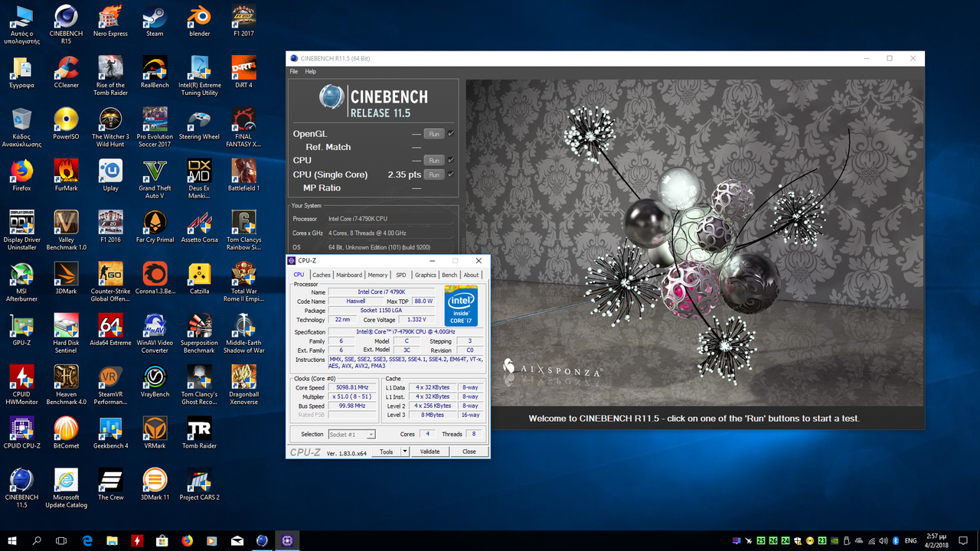Click the Core Speed value 5098.81 MHz

tap(352, 387)
